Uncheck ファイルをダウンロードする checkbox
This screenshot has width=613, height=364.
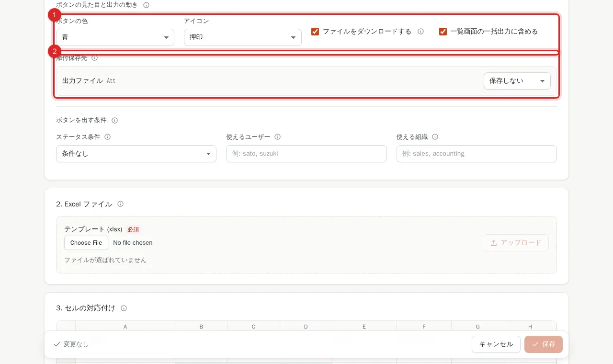click(315, 32)
